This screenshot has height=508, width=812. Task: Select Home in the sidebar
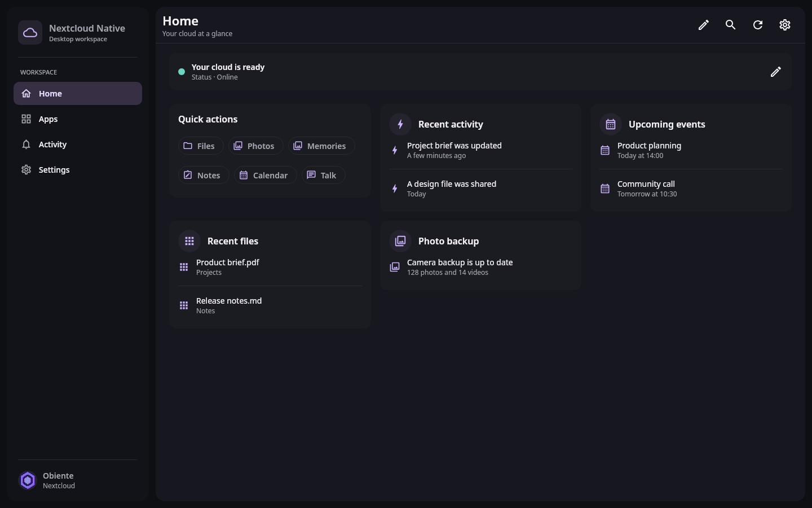coord(78,94)
